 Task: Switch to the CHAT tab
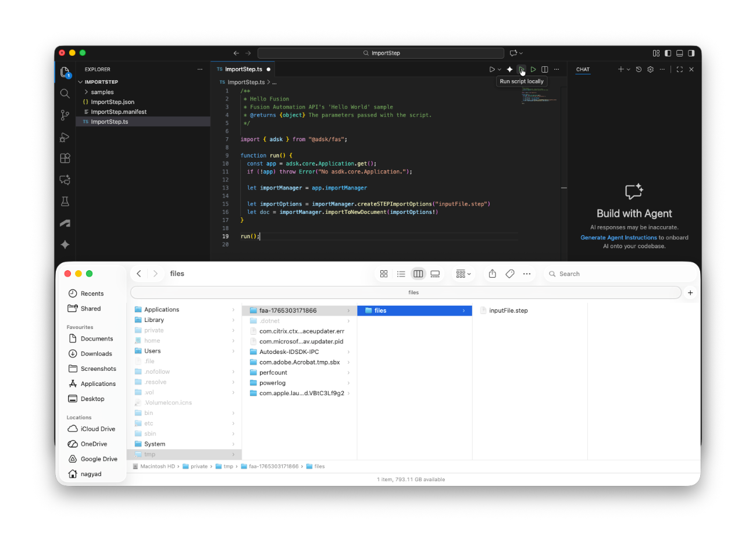tap(583, 69)
